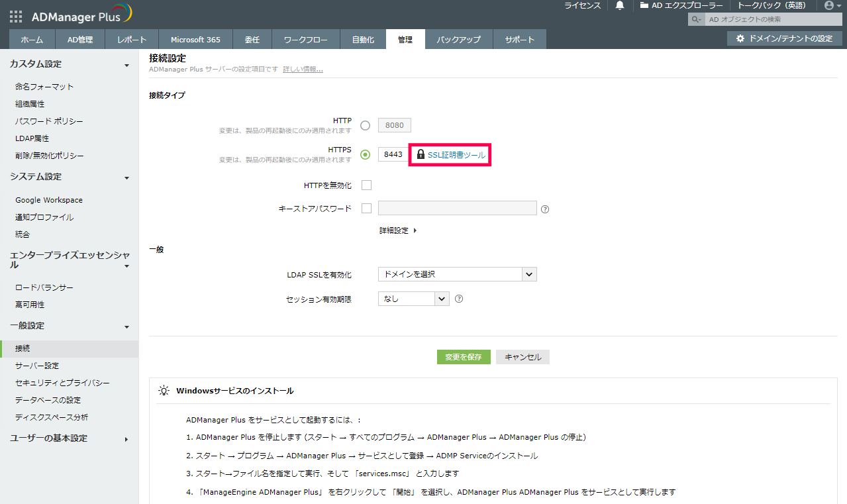This screenshot has height=504, width=847.
Task: Collapse the 一般設定 sidebar section
Action: pyautogui.click(x=127, y=327)
